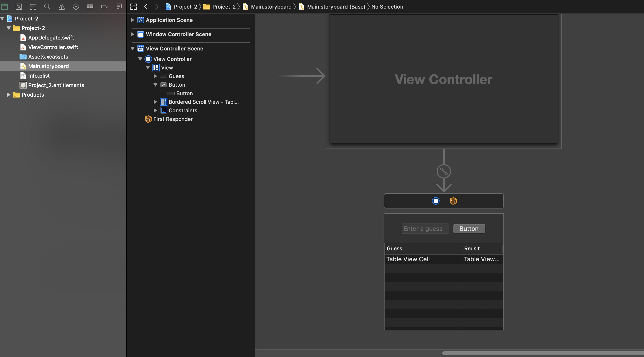Click First Responder cube in scene dock

point(453,201)
